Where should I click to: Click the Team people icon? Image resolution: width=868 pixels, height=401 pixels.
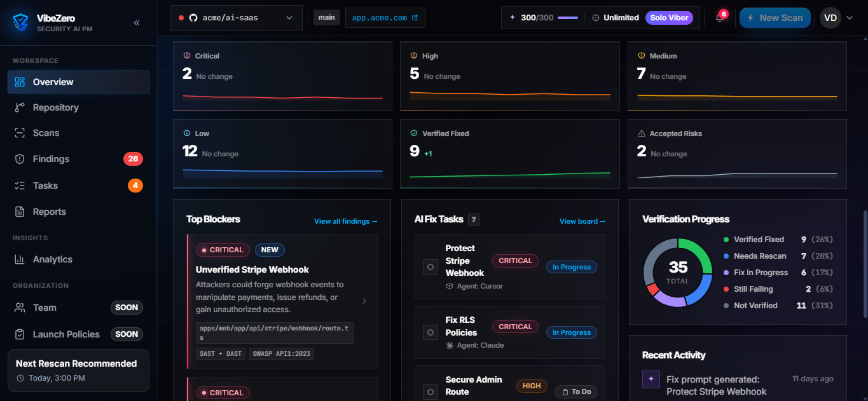(x=20, y=308)
